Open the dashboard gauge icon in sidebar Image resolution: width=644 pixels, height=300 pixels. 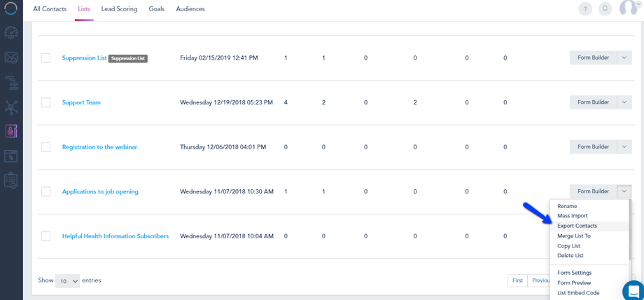(11, 33)
